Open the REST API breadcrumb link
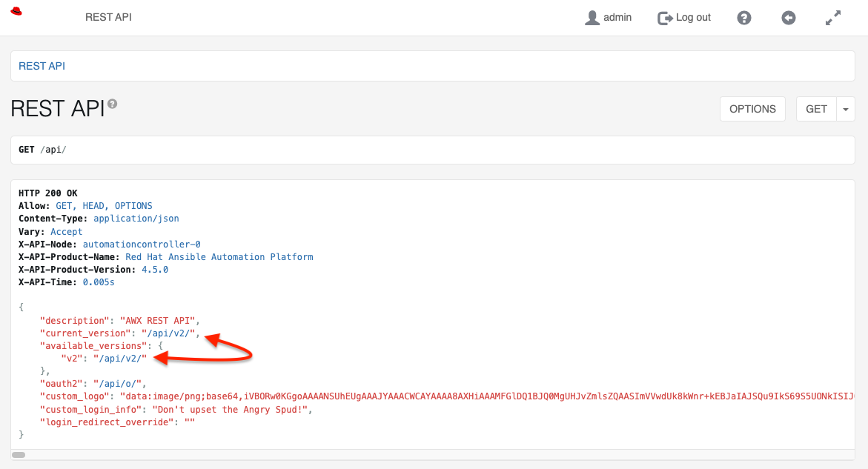 [x=42, y=66]
